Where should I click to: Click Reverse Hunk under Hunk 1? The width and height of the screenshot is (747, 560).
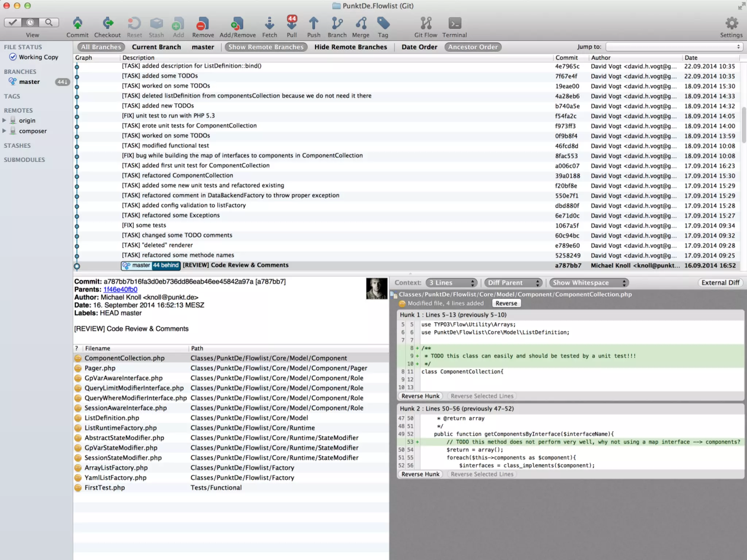pyautogui.click(x=420, y=396)
